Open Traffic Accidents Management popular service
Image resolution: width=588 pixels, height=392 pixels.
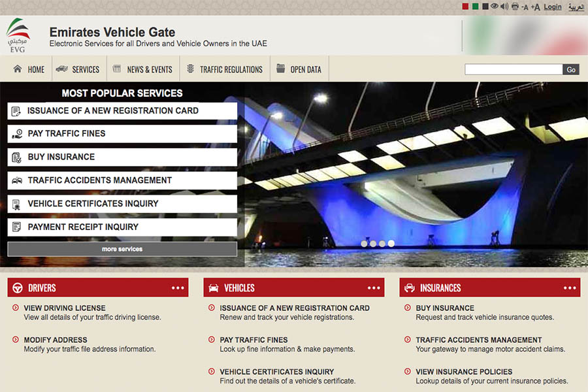122,180
